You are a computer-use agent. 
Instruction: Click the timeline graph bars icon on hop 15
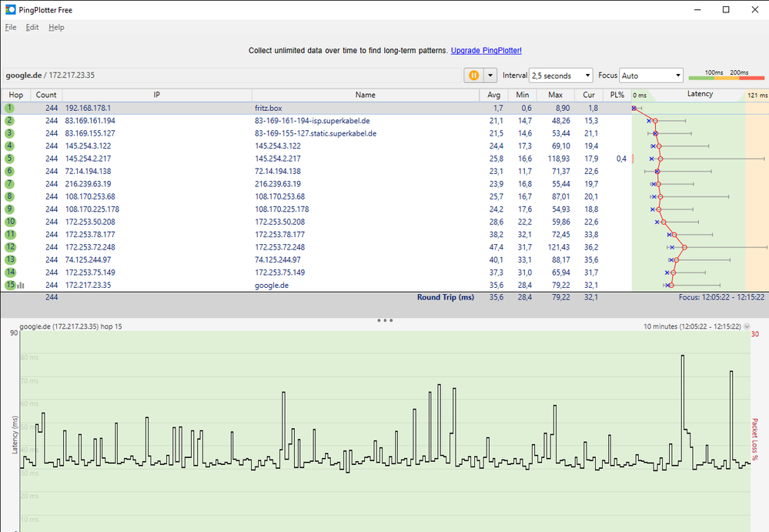21,286
